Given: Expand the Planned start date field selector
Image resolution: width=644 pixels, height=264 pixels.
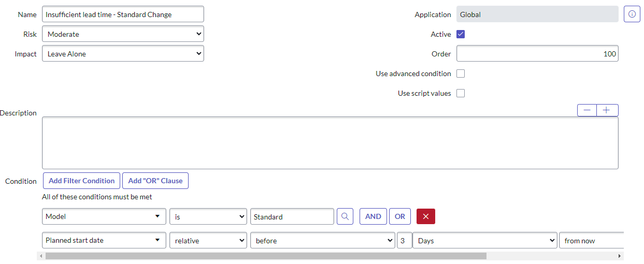Looking at the screenshot, I should 104,240.
